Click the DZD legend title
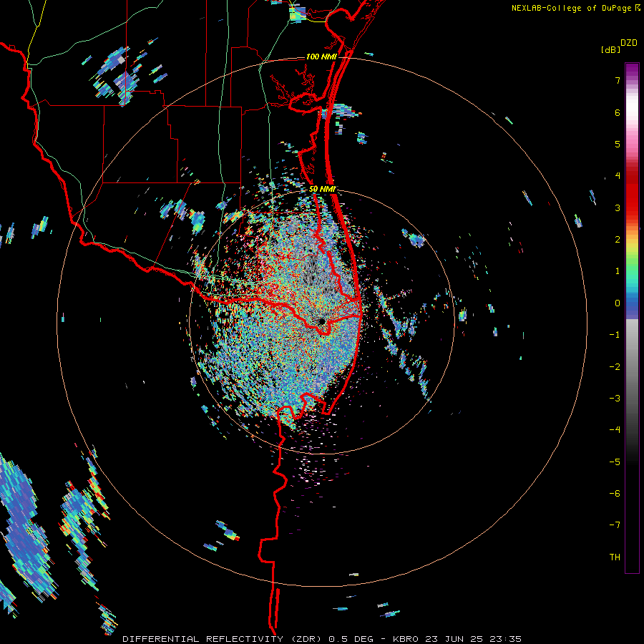644x644 pixels. (629, 43)
